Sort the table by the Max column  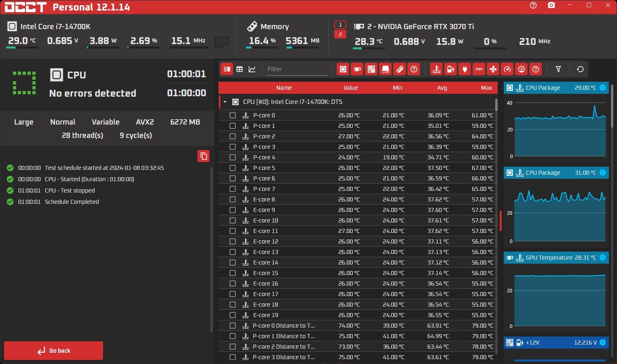[486, 88]
